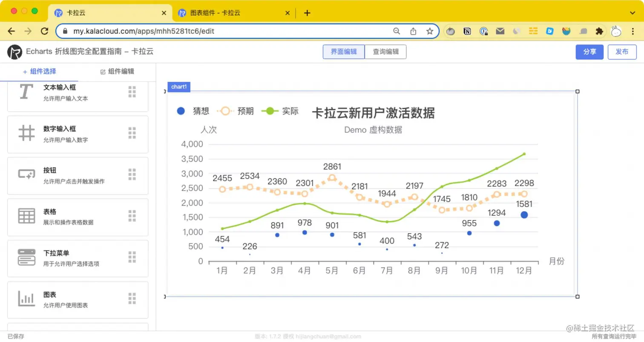The image size is (644, 342).
Task: Toggle the 猜想 legend series
Action: point(193,111)
